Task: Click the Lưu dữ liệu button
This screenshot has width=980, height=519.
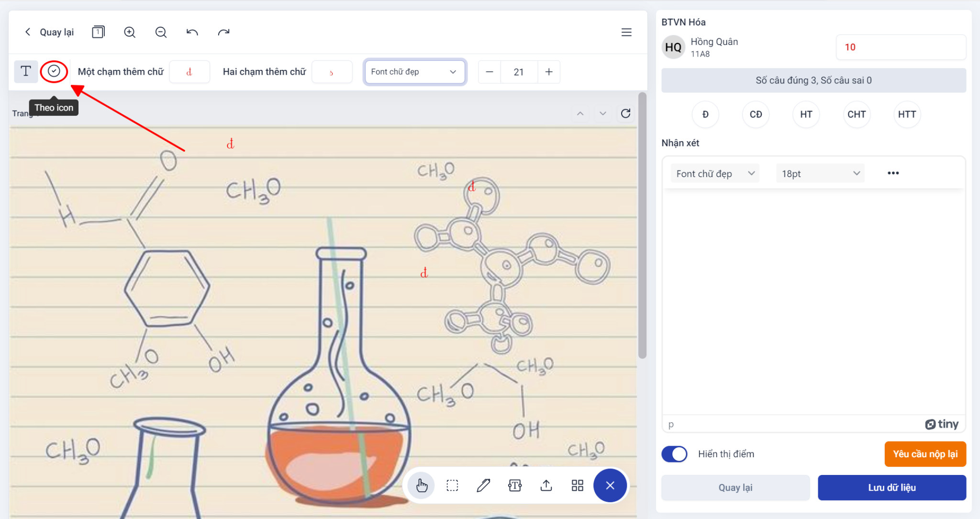Action: tap(892, 487)
